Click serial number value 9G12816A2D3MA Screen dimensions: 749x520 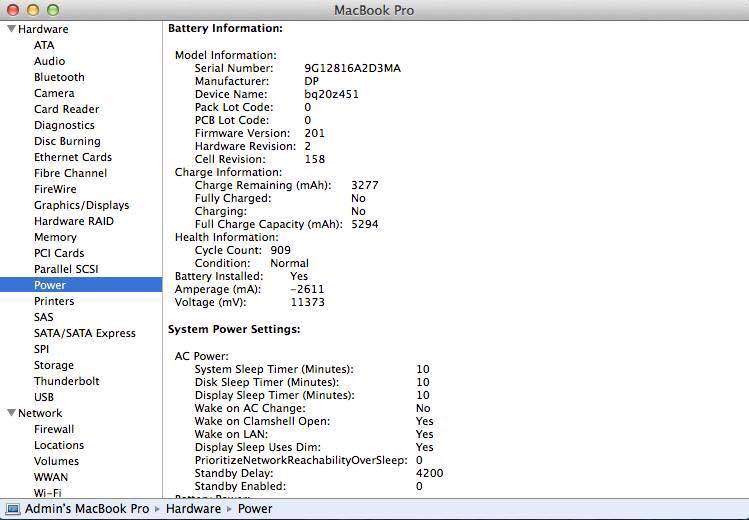(353, 68)
